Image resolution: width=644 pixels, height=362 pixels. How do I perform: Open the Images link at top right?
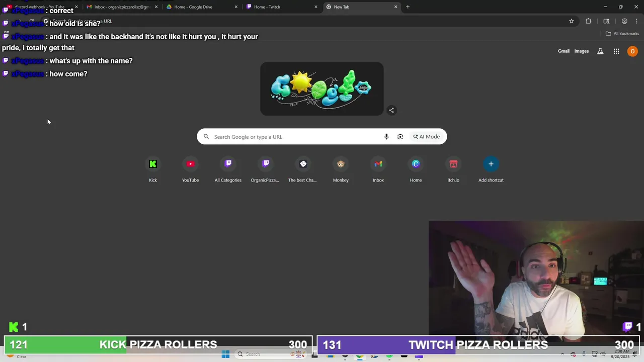582,51
